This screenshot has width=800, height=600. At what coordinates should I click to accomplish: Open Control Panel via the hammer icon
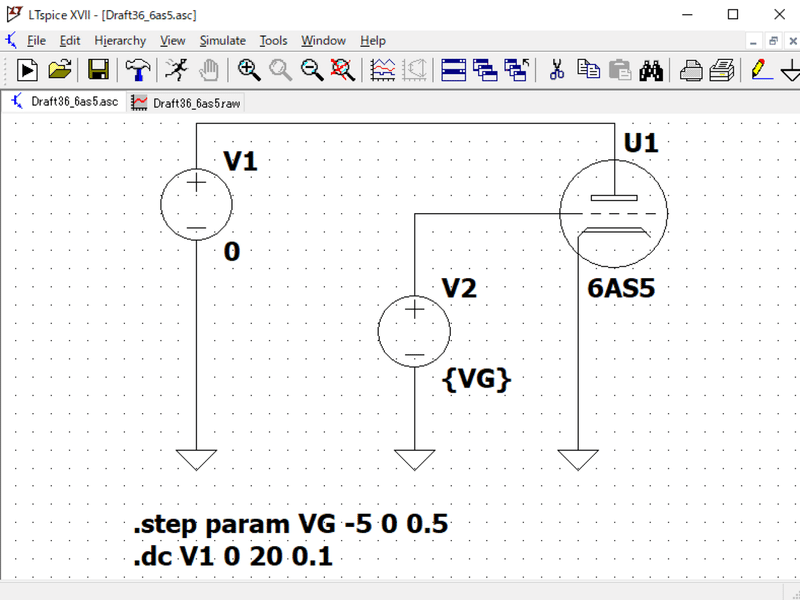point(137,70)
